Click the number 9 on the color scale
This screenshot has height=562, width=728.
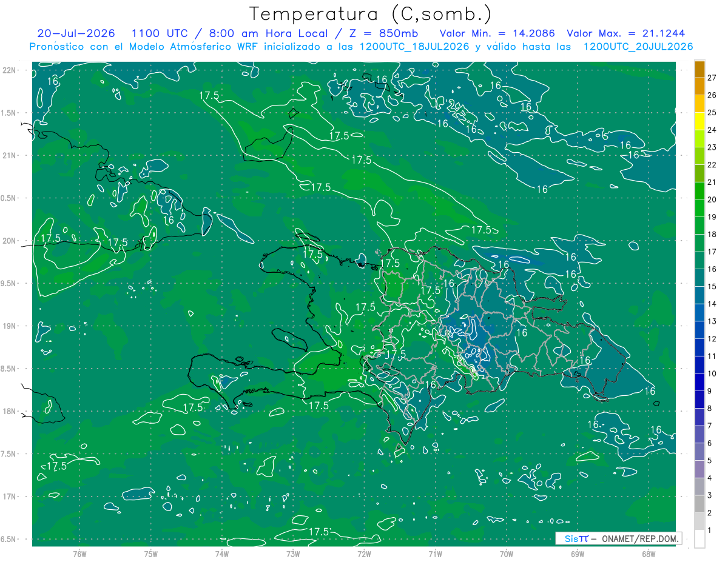(x=710, y=391)
